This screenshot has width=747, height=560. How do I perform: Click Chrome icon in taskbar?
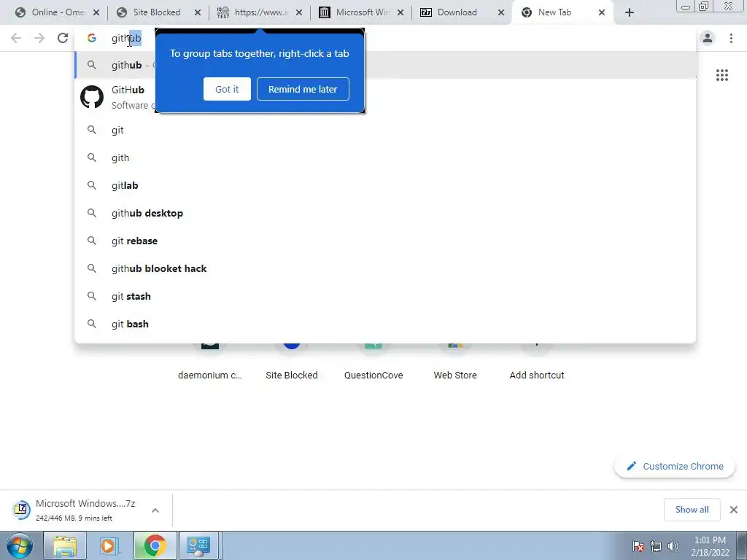[x=155, y=545]
